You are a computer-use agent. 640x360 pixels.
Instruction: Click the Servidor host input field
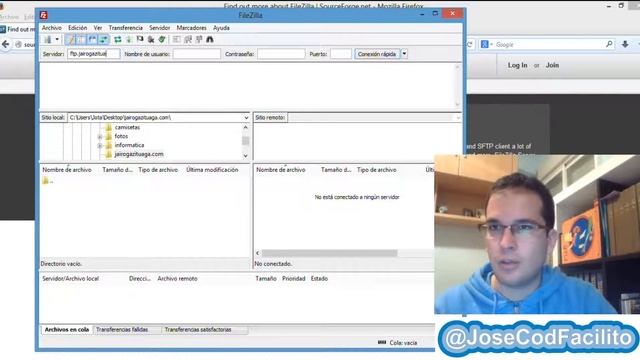point(93,54)
